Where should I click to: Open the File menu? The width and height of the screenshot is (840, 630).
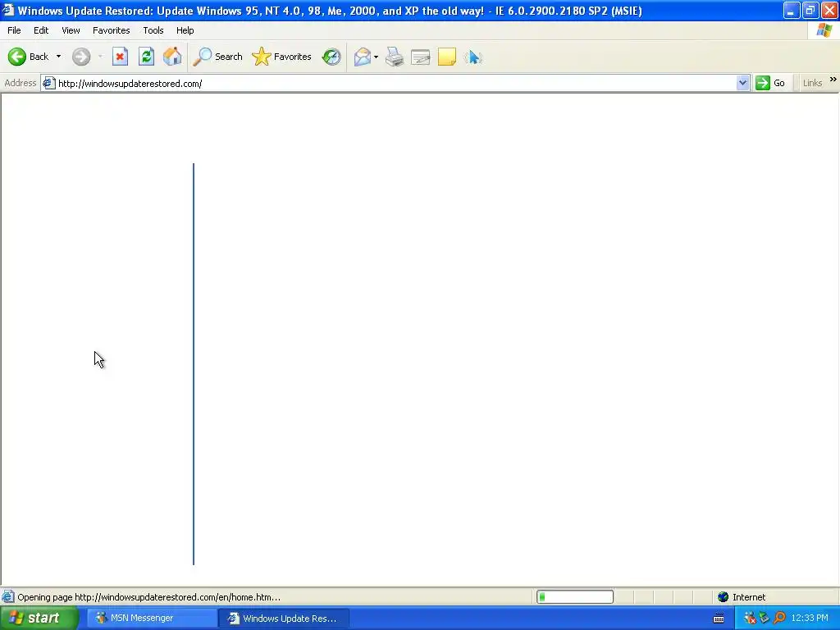[x=14, y=30]
